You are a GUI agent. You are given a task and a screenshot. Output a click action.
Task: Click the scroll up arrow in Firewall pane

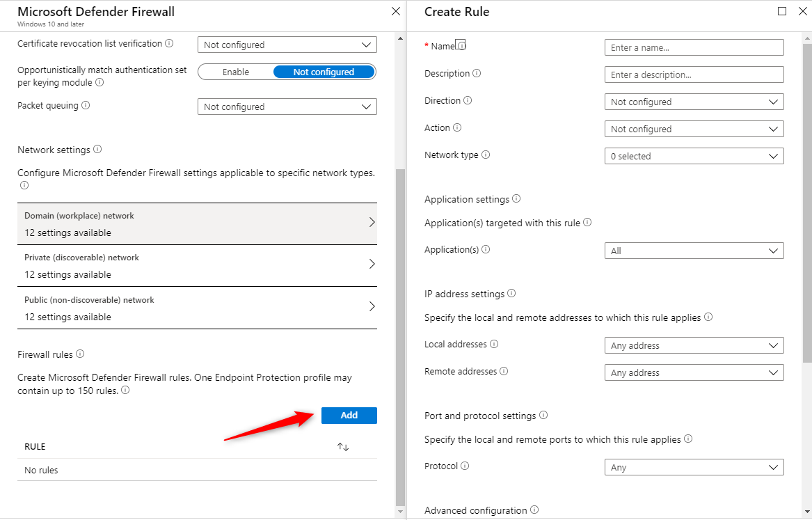[x=400, y=39]
